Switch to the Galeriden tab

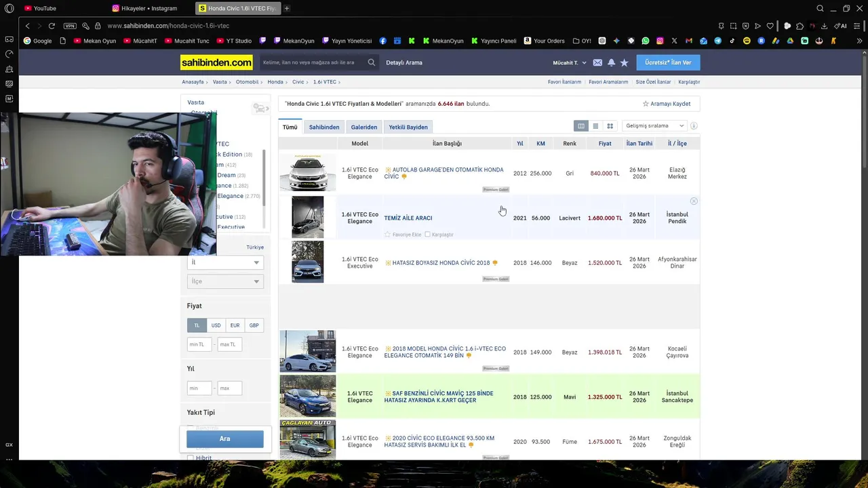[364, 127]
